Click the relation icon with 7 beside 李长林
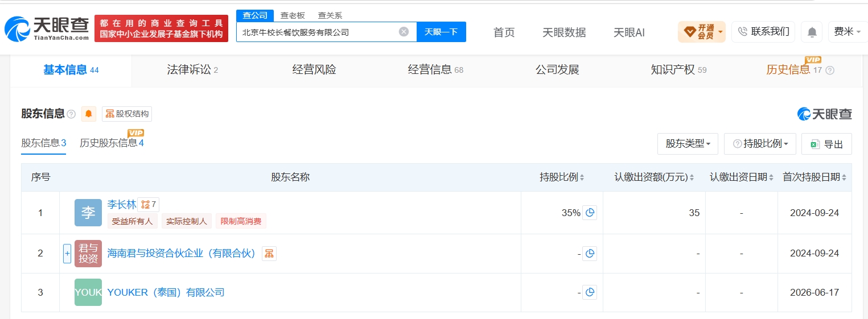Screen dimensions: 868x319 pos(149,204)
